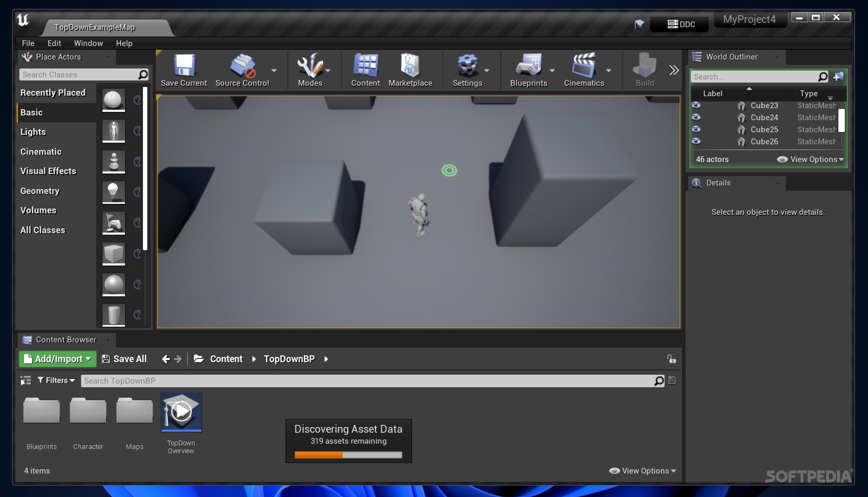Expand arrow after Content breadcrumb

pos(254,359)
